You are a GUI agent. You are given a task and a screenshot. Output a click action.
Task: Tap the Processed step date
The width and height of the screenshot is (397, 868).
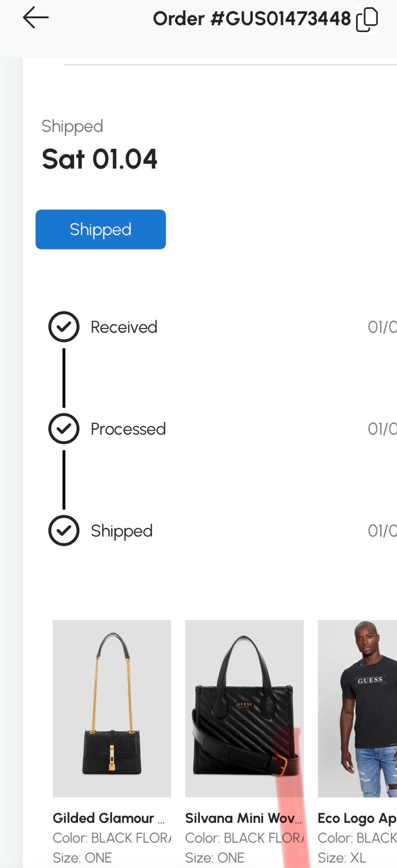(382, 429)
